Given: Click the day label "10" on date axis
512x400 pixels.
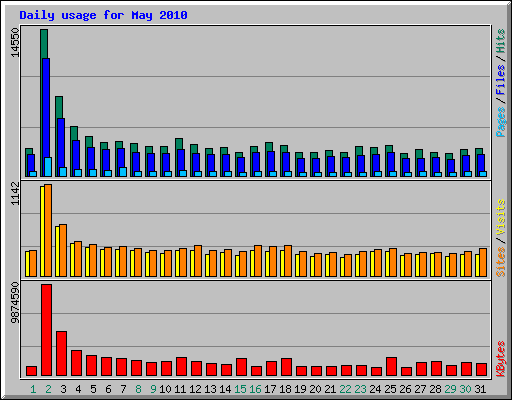Looking at the screenshot, I should 165,389.
